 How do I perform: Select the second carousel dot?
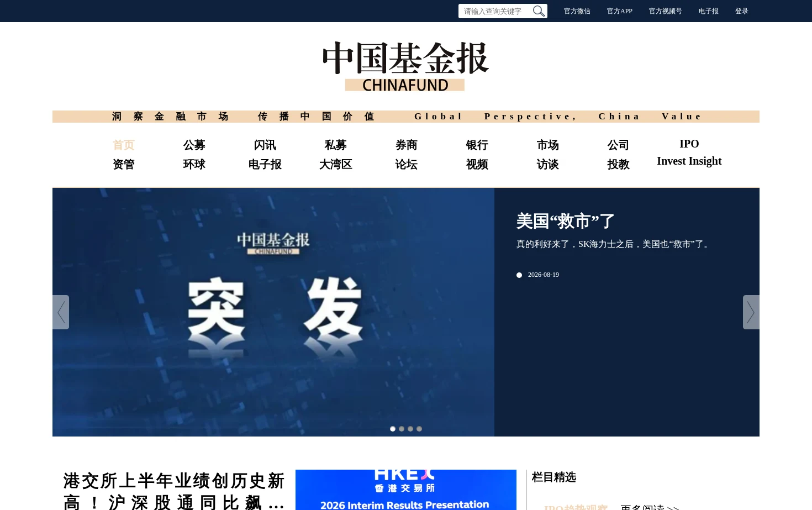(402, 429)
